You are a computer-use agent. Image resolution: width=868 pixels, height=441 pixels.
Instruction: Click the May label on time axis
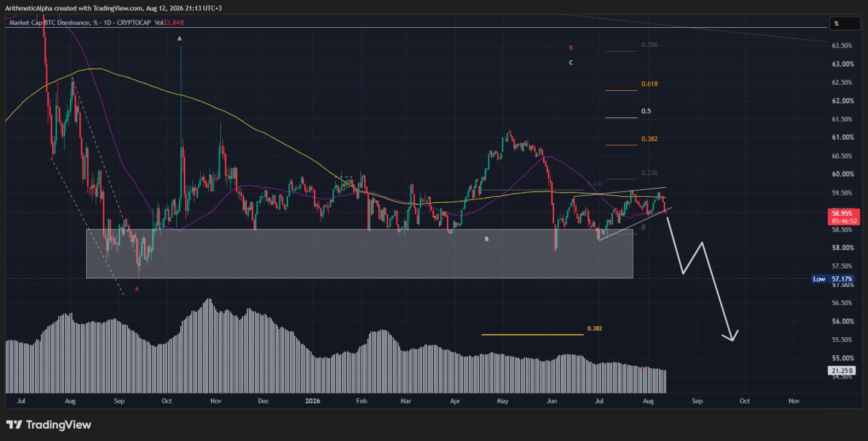[502, 401]
